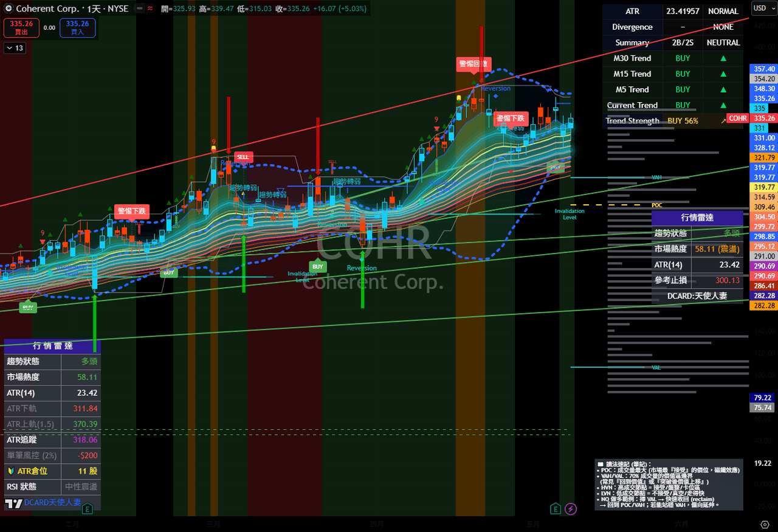
Task: Open the TradingView logo
Action: pyautogui.click(x=13, y=503)
